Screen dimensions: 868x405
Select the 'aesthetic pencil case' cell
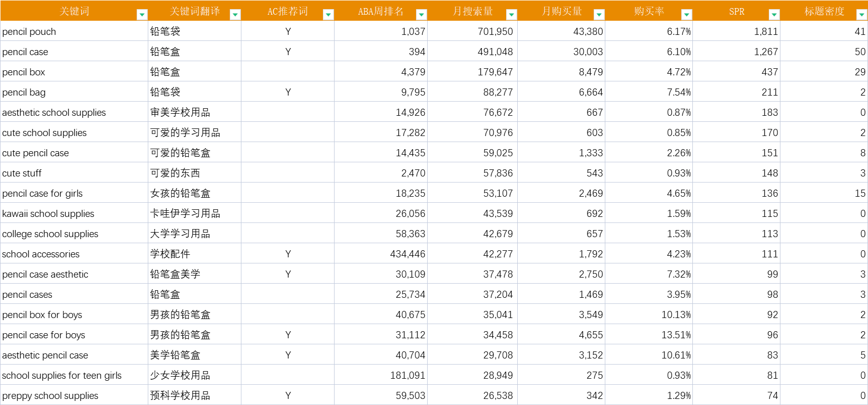click(74, 355)
